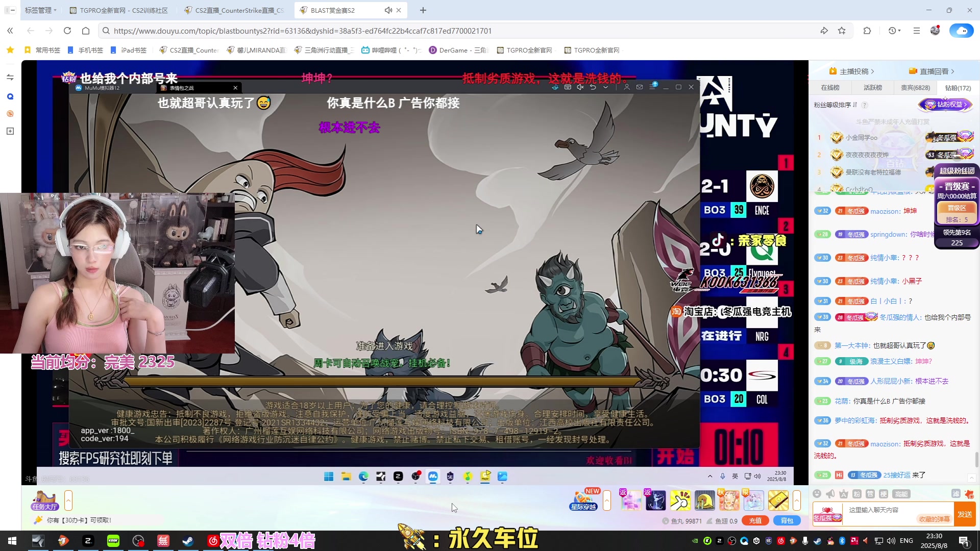The height and width of the screenshot is (551, 980).
Task: Open the 钻粉权益 benefits badge
Action: [x=946, y=105]
